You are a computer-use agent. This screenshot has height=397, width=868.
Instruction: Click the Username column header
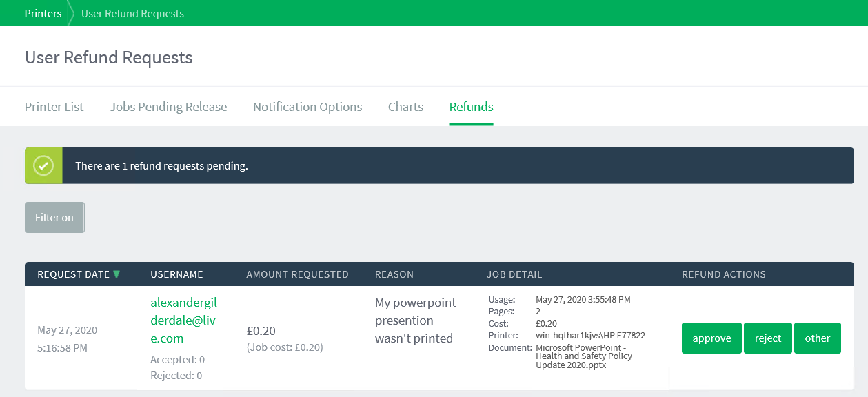click(x=176, y=274)
